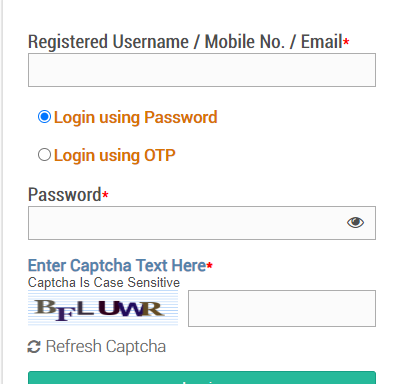Focus the Registered Username input field
The height and width of the screenshot is (384, 397).
coord(202,70)
